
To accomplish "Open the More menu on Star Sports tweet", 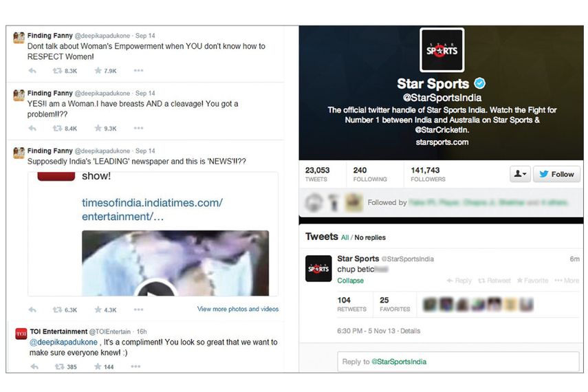I will 567,281.
